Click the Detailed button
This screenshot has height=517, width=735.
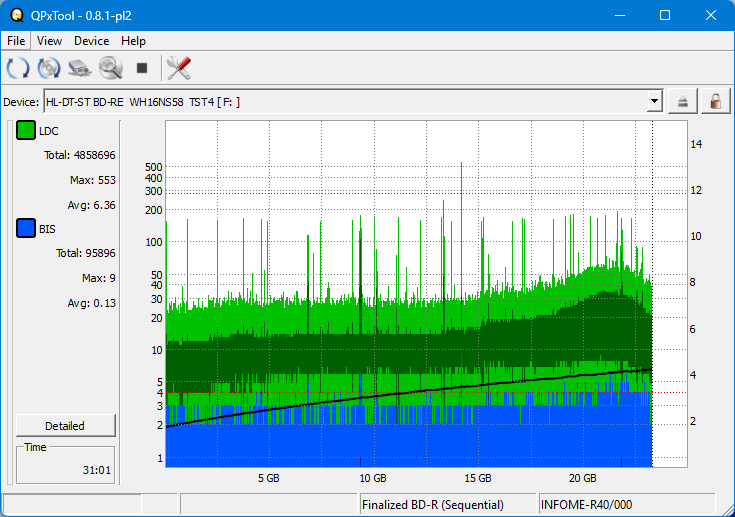pyautogui.click(x=66, y=426)
